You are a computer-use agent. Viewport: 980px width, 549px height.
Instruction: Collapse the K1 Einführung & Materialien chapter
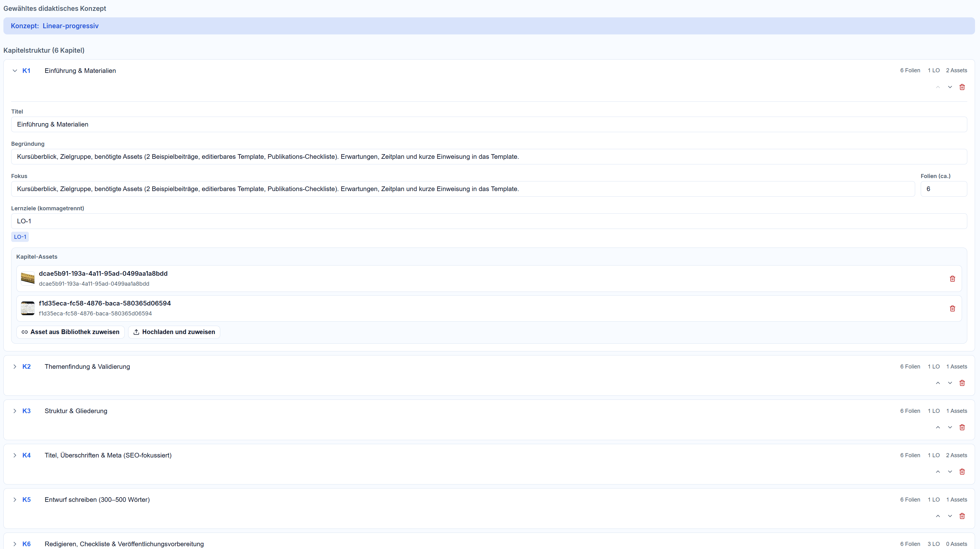tap(15, 71)
